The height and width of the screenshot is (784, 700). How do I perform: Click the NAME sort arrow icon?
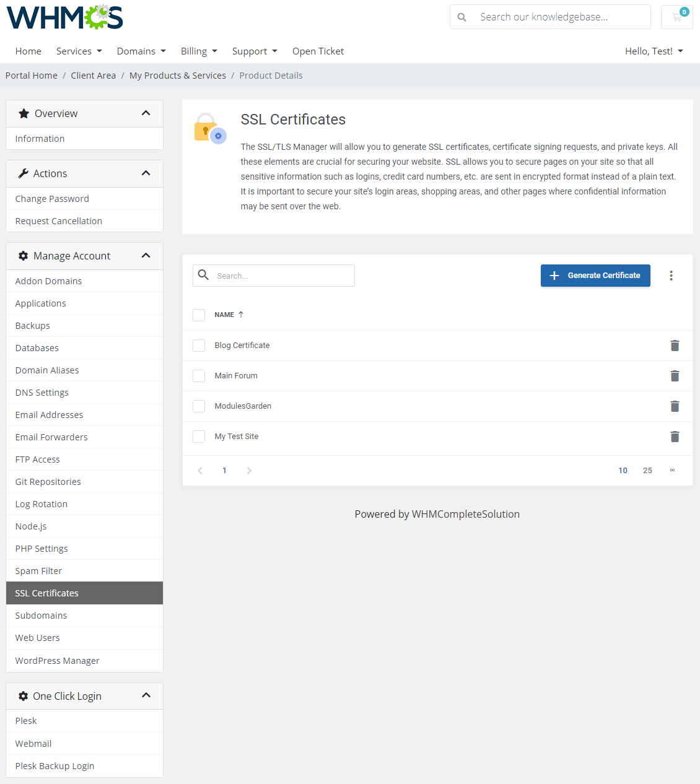[x=241, y=315]
